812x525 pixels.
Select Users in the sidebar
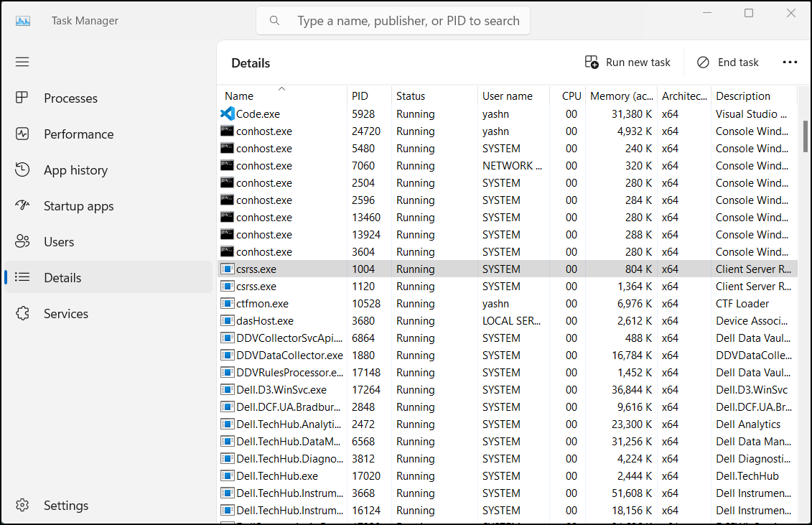[x=57, y=241]
